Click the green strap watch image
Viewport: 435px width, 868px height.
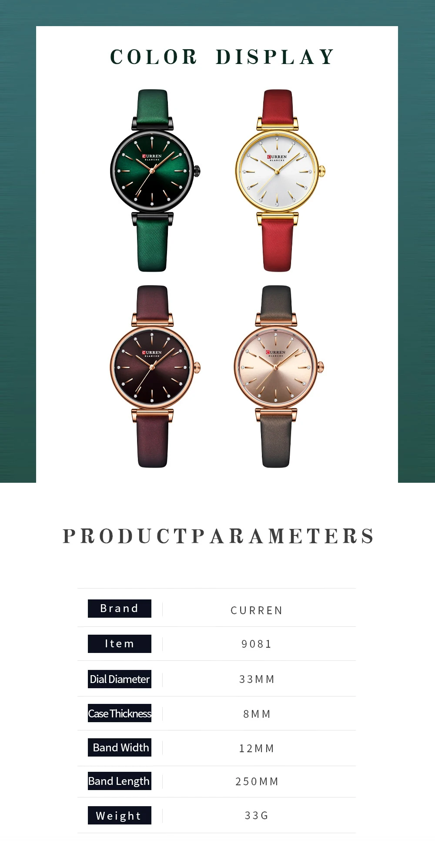click(x=154, y=181)
